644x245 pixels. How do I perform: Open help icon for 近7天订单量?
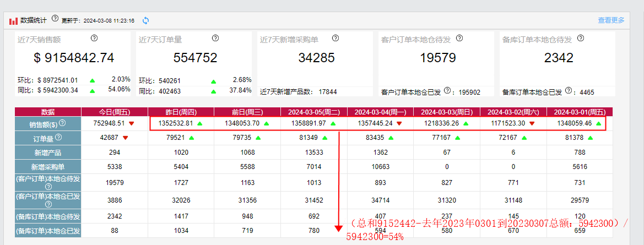click(x=215, y=38)
